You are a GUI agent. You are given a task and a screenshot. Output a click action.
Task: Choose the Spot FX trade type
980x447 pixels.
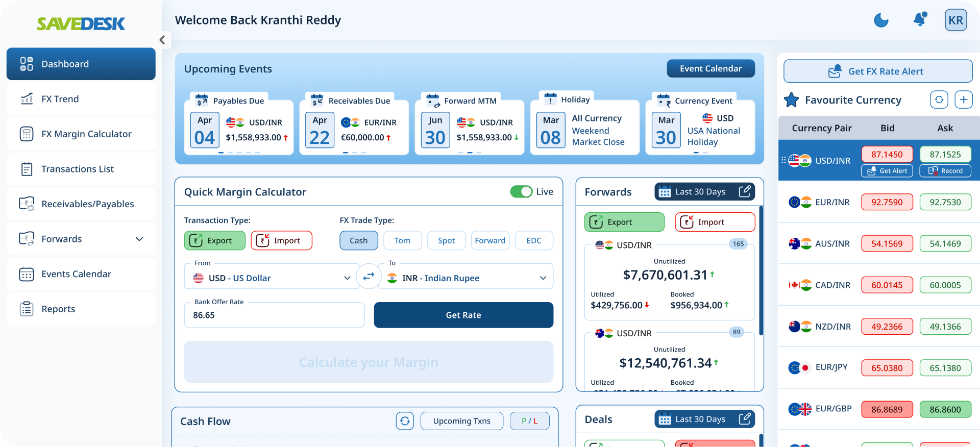tap(446, 241)
